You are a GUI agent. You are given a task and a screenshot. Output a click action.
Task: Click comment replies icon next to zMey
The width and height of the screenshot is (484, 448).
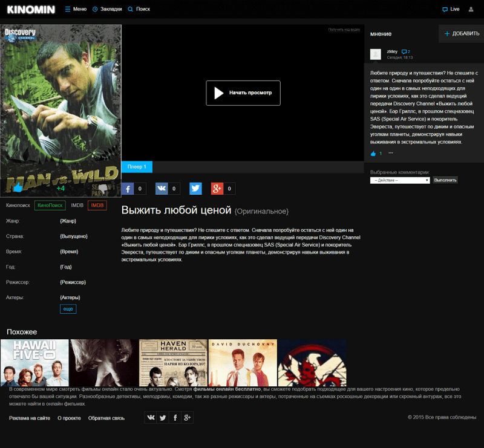tap(405, 51)
